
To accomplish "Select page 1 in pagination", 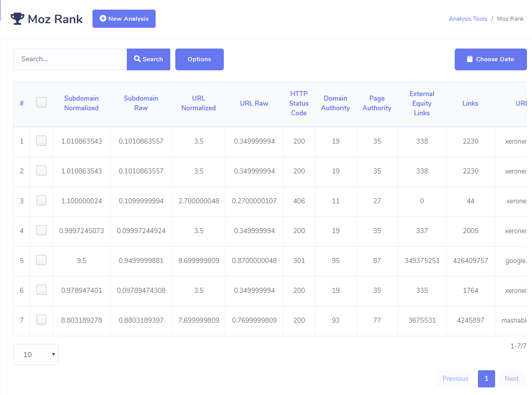I will tap(486, 378).
